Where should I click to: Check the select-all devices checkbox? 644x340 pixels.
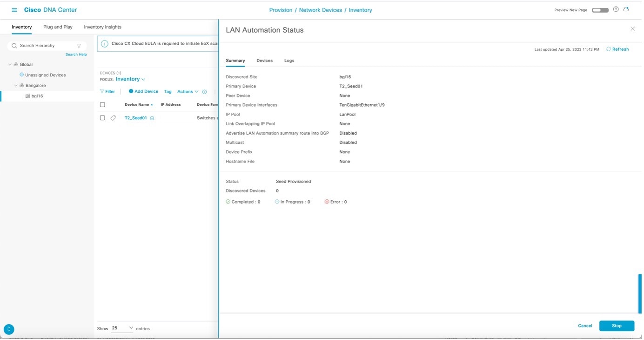[102, 105]
